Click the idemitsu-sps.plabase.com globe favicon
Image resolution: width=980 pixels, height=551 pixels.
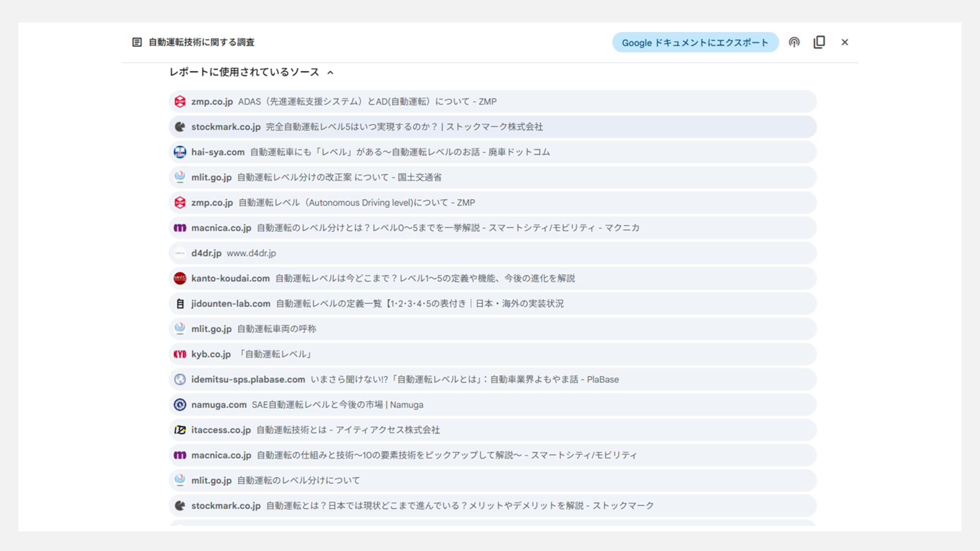pos(180,379)
